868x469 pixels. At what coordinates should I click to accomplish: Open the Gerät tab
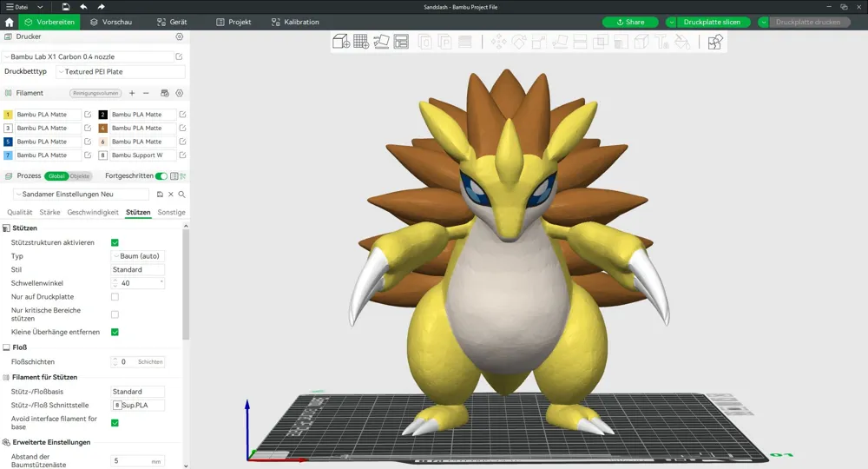(x=172, y=23)
